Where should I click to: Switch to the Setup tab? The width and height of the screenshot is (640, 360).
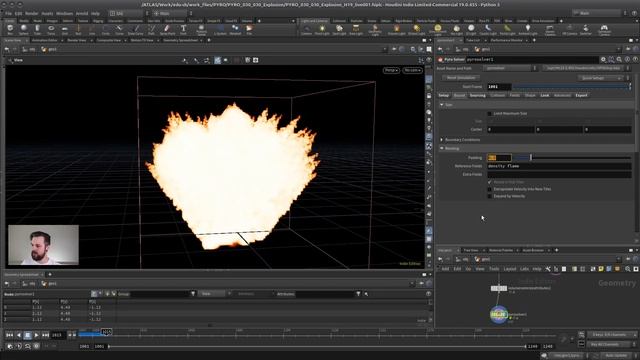(x=444, y=96)
